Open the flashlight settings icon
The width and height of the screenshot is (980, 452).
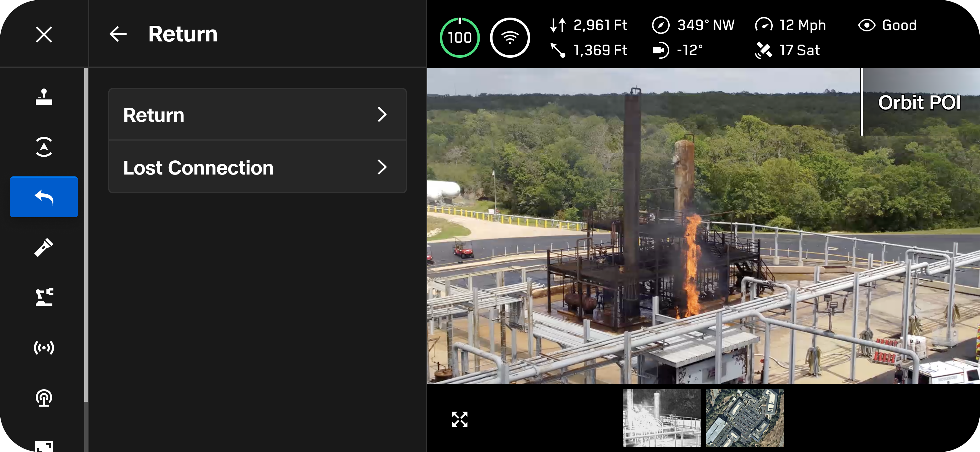[x=44, y=247]
